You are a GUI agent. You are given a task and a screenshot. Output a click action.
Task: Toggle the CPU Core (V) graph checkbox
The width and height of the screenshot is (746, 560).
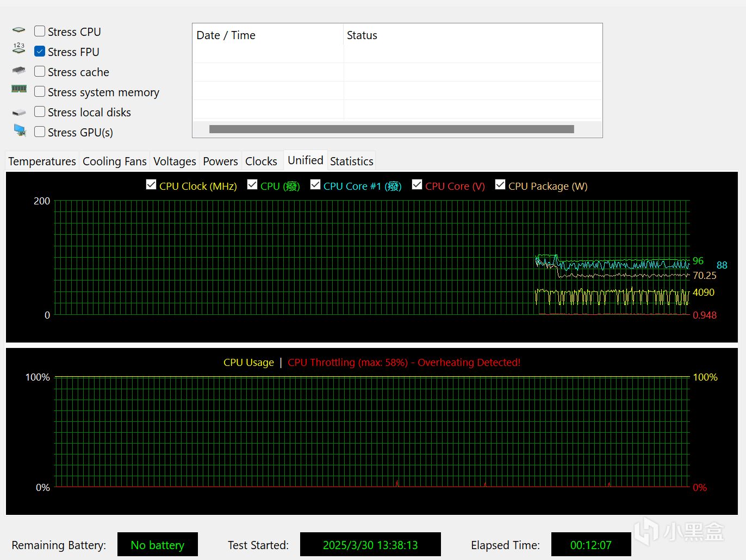point(417,185)
